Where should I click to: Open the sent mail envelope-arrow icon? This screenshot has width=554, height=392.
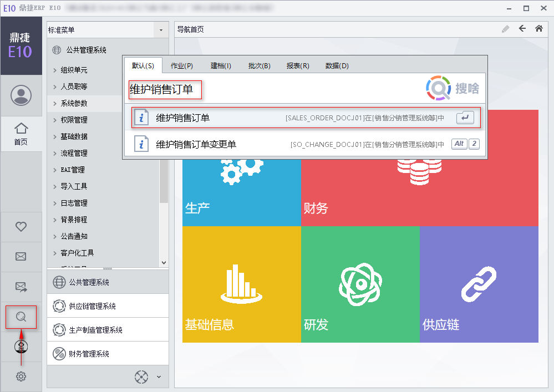[21, 287]
